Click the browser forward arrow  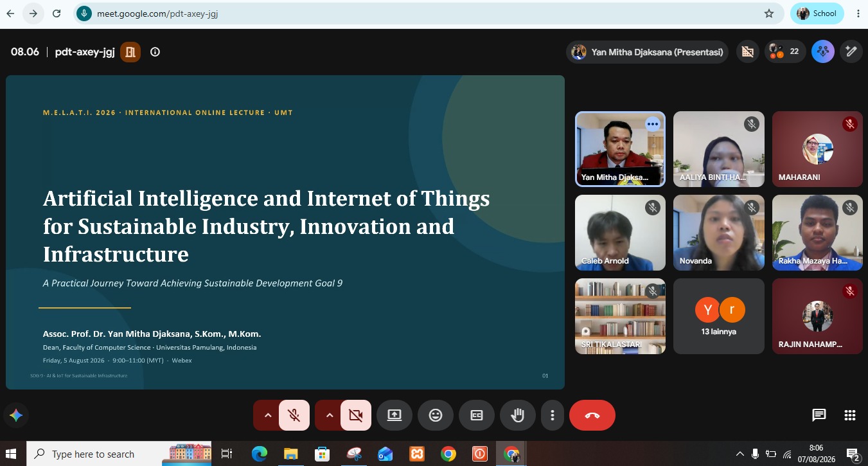click(33, 13)
